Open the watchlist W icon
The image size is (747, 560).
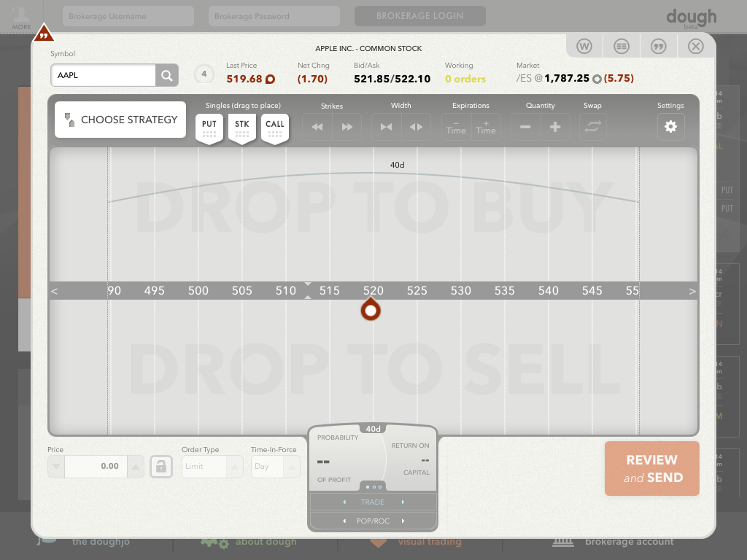pos(584,46)
